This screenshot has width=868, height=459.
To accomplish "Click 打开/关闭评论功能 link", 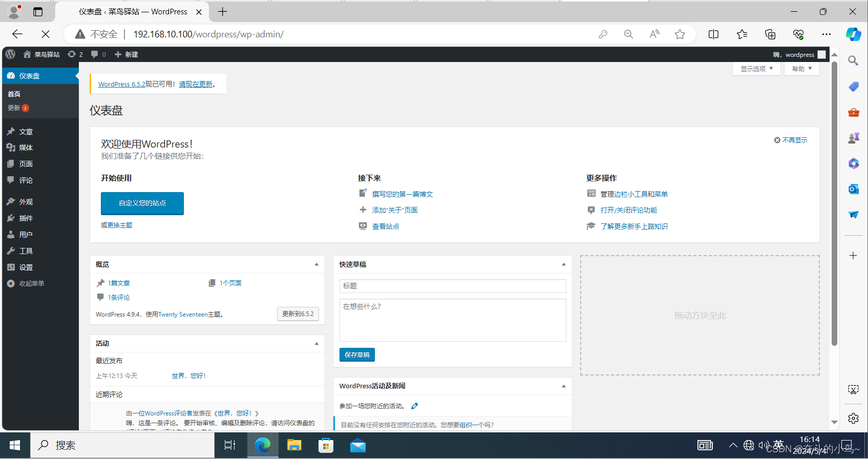I will click(x=629, y=210).
